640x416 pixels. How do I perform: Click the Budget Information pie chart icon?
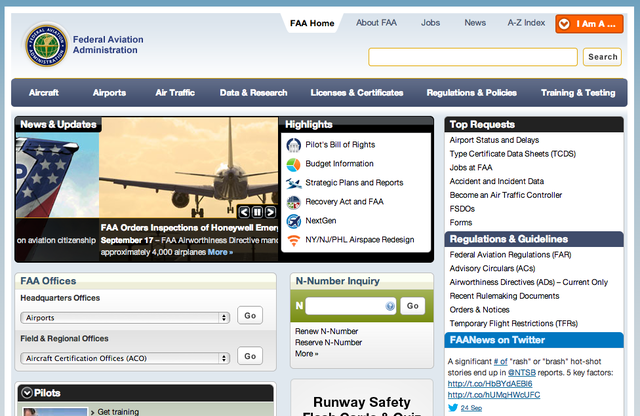[x=293, y=164]
